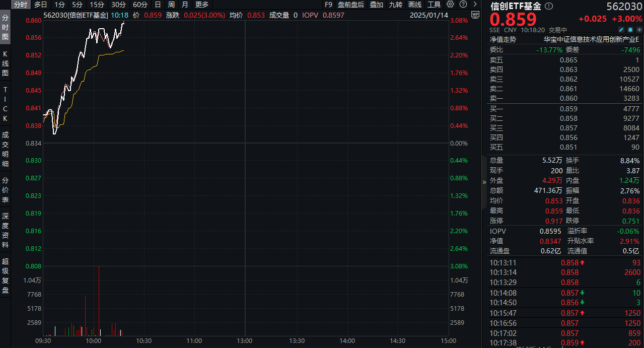Click the 10:30 time axis label
This screenshot has width=644, height=348.
tap(144, 341)
